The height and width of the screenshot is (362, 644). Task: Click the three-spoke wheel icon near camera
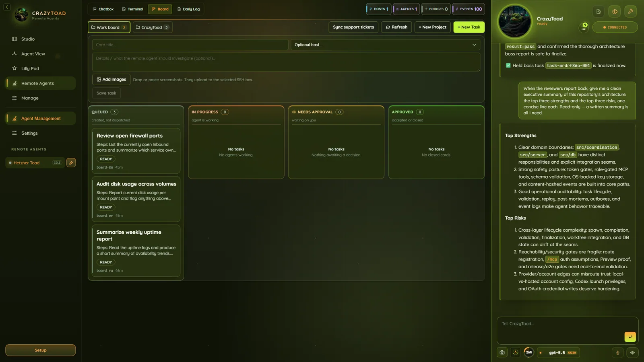[x=515, y=353]
